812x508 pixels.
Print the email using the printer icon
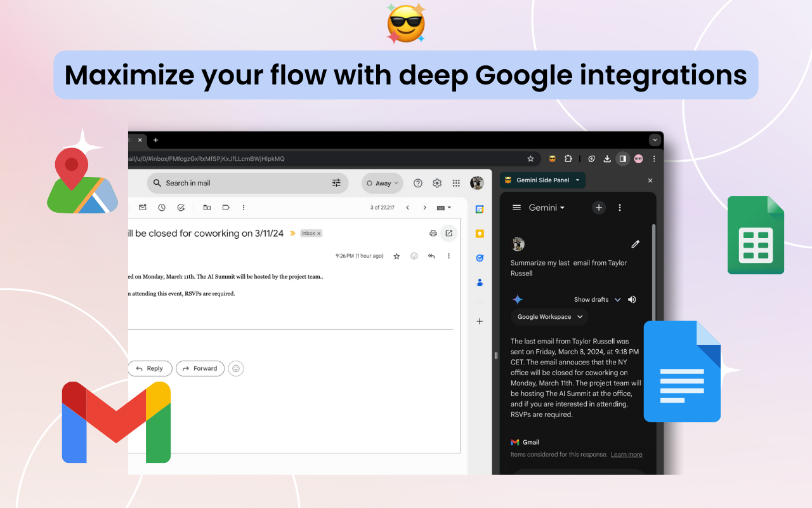pos(433,233)
